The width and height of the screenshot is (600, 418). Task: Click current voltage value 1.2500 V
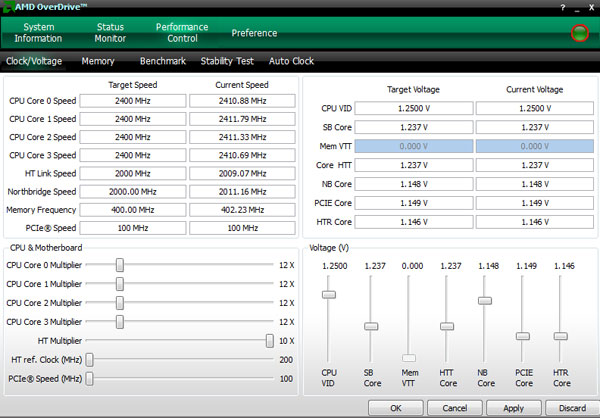click(535, 108)
